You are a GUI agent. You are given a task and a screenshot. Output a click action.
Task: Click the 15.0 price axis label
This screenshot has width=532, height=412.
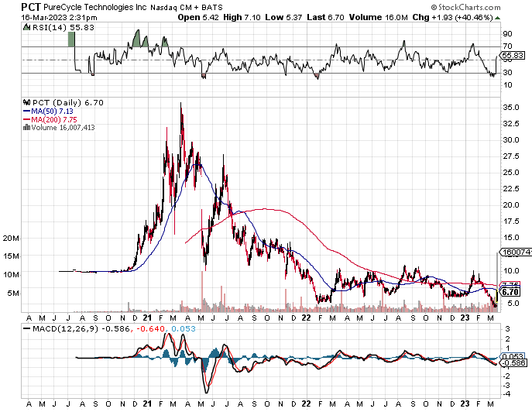(x=511, y=238)
